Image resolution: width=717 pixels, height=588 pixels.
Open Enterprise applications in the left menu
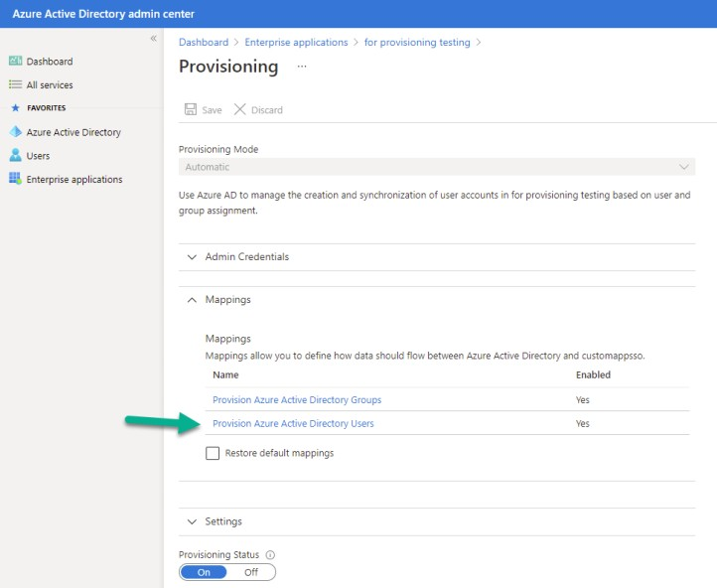click(74, 179)
